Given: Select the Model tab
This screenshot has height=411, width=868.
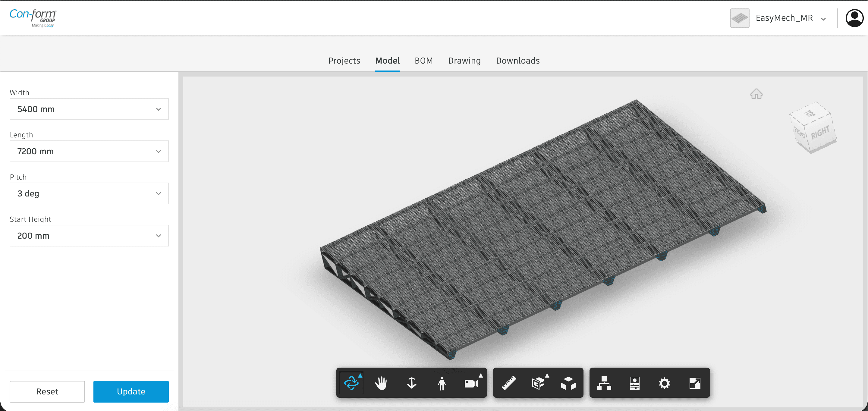Looking at the screenshot, I should (388, 61).
